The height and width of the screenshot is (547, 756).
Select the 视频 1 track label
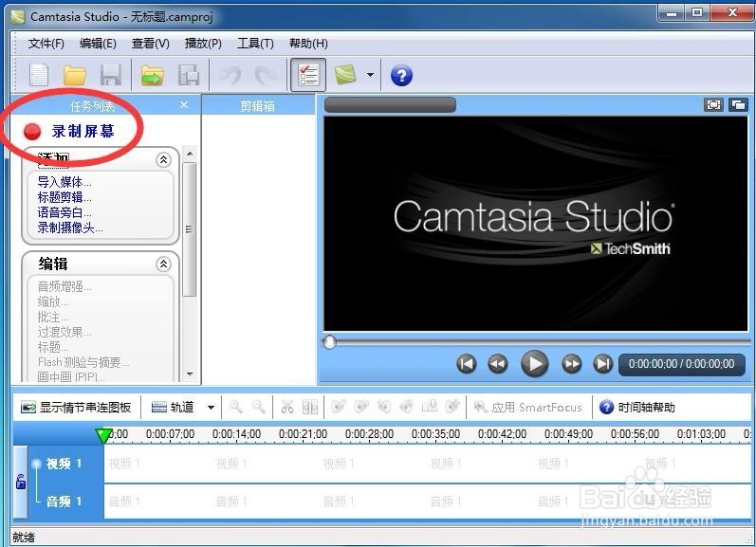pos(64,464)
